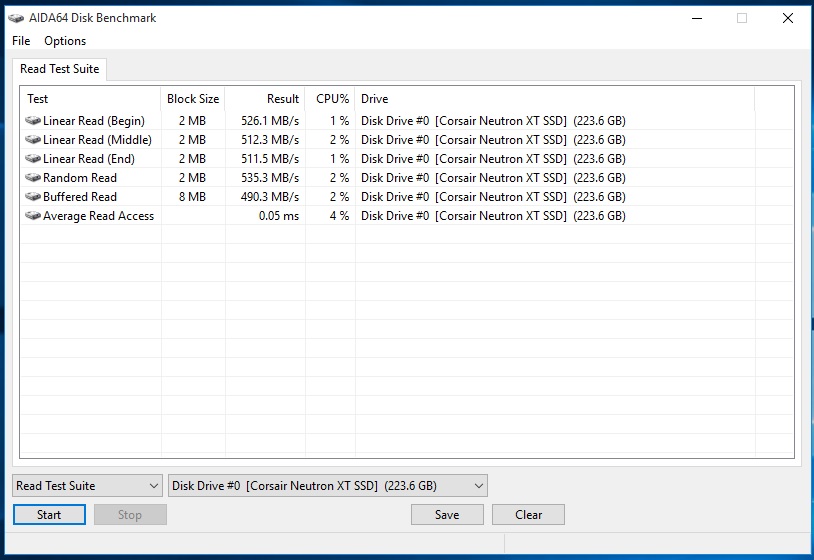Sort by the Block Size column header
The height and width of the screenshot is (560, 814).
tap(193, 99)
